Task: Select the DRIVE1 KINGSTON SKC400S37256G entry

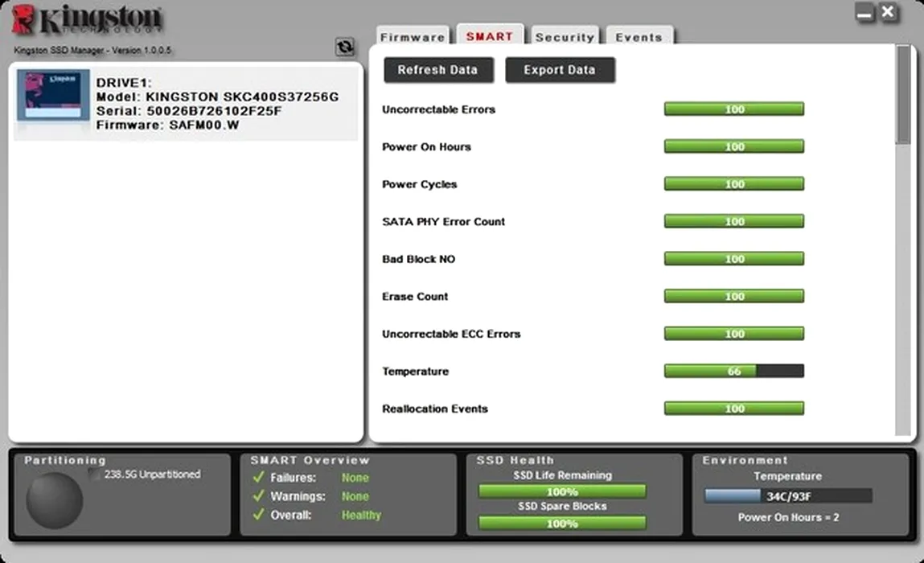Action: tap(217, 104)
